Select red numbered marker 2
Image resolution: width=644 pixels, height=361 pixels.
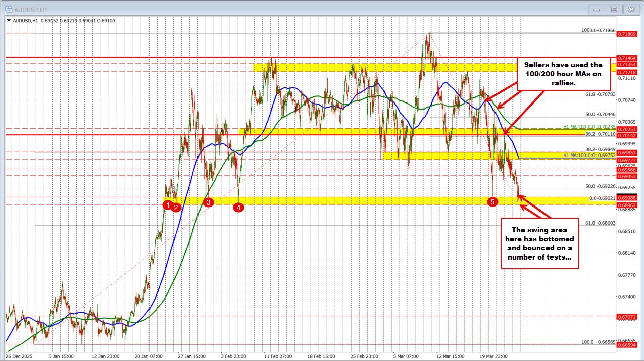click(x=176, y=207)
